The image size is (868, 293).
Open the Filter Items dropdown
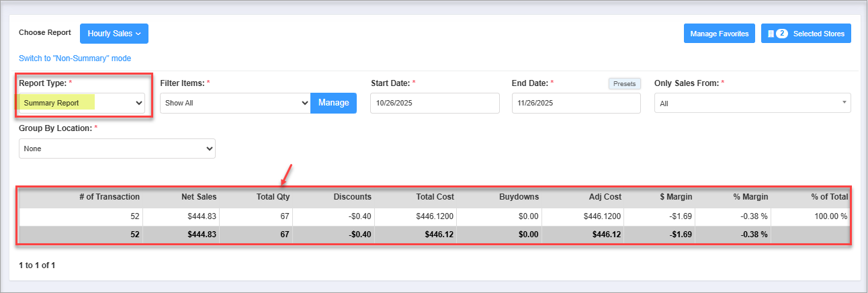pyautogui.click(x=235, y=103)
